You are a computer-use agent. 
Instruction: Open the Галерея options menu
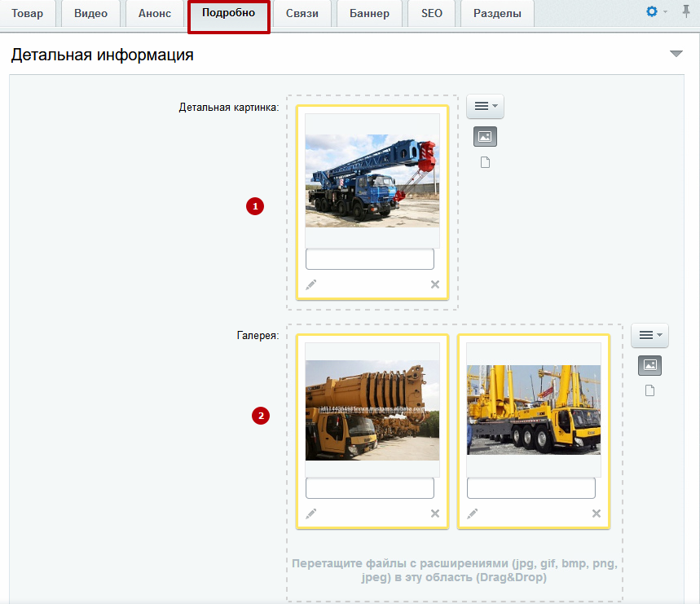click(x=649, y=335)
